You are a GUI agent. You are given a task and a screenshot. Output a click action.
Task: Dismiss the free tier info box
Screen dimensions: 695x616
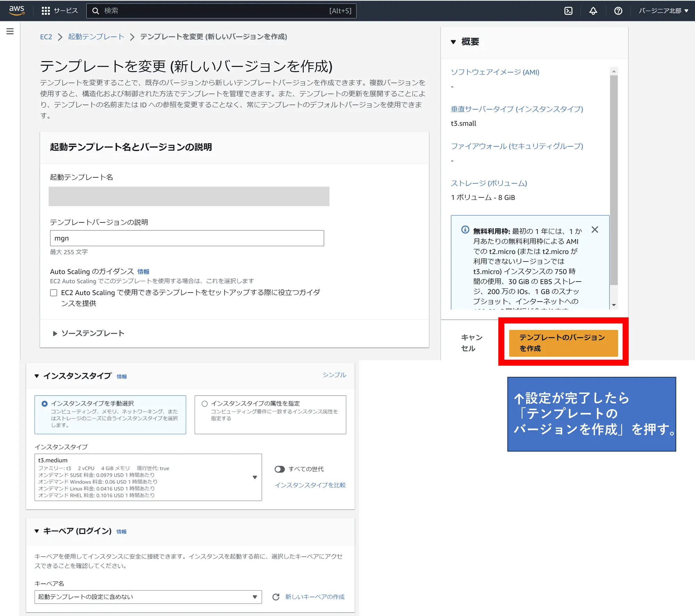pos(595,230)
